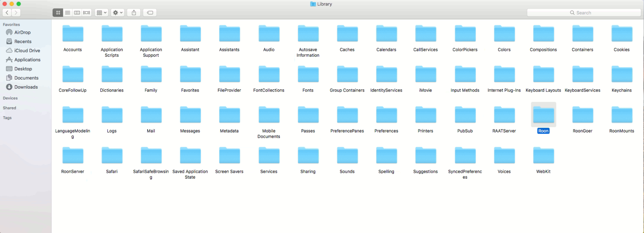Select the Safari folder

(112, 155)
